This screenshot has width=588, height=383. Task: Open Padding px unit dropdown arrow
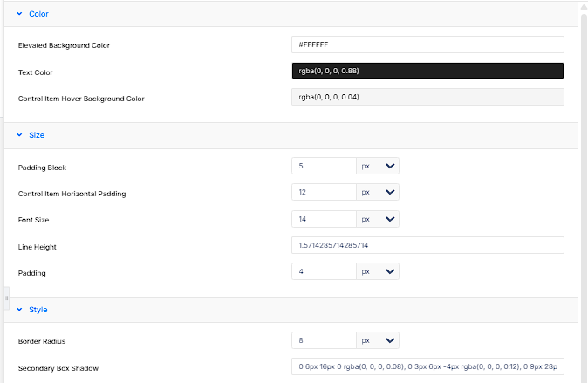coord(390,271)
